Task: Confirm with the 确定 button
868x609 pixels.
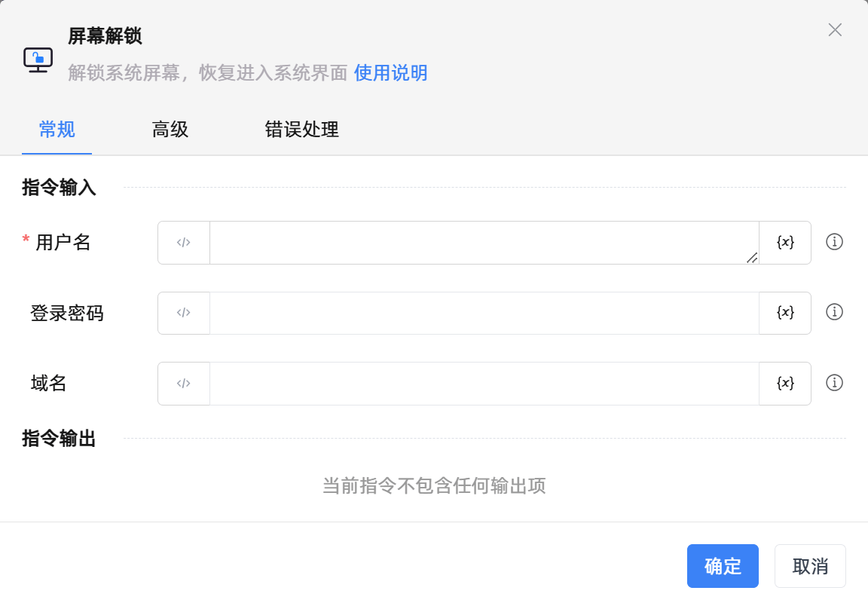Action: click(x=723, y=566)
